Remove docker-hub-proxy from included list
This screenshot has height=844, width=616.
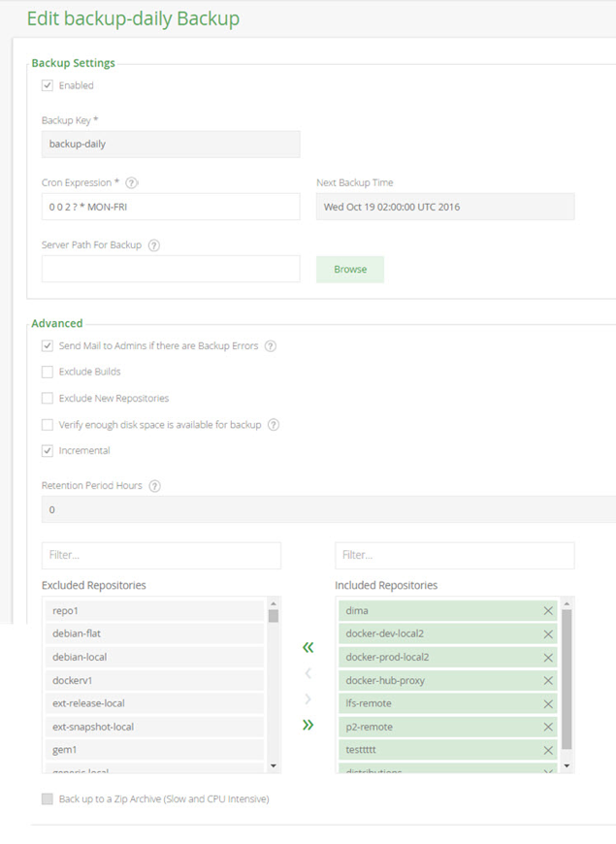548,681
